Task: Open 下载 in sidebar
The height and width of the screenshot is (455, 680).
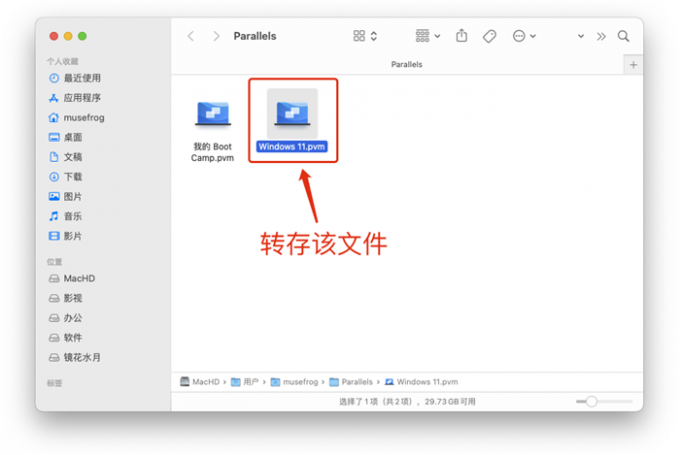Action: (72, 177)
